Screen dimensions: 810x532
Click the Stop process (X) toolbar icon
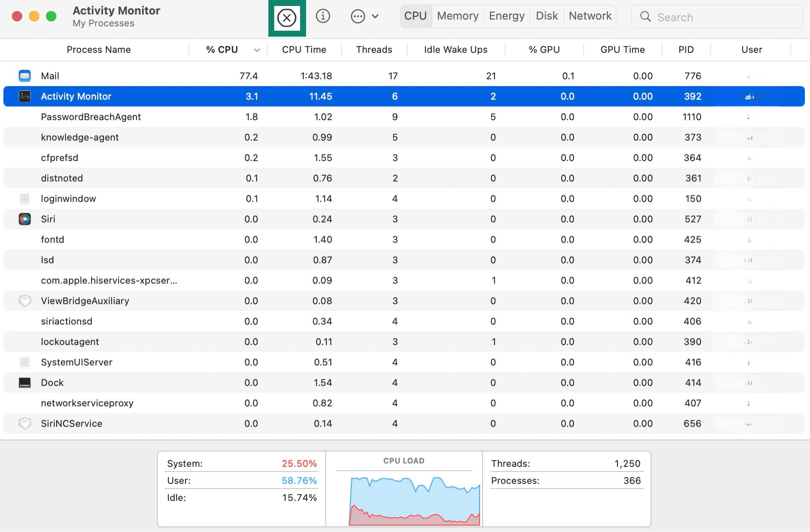[286, 18]
